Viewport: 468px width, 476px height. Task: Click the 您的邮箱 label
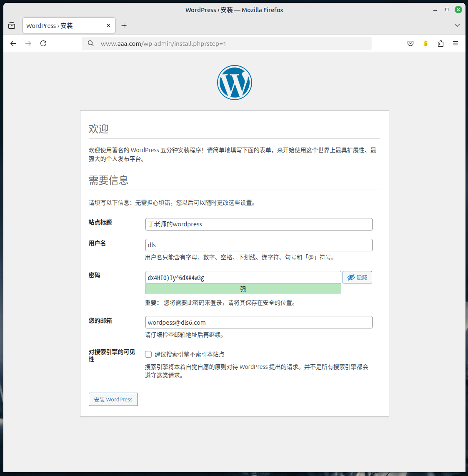(100, 321)
